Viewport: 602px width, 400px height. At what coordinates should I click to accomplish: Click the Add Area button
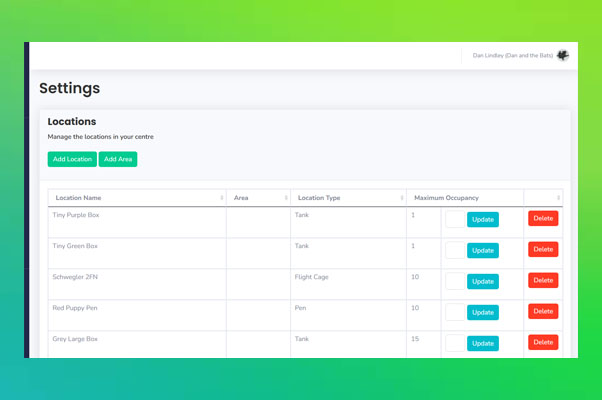tap(118, 159)
